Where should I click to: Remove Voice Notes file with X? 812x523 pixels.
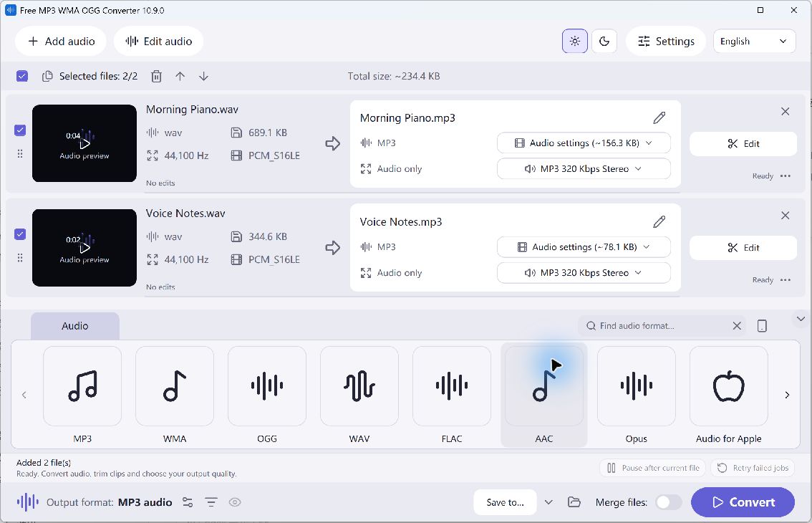[x=785, y=215]
